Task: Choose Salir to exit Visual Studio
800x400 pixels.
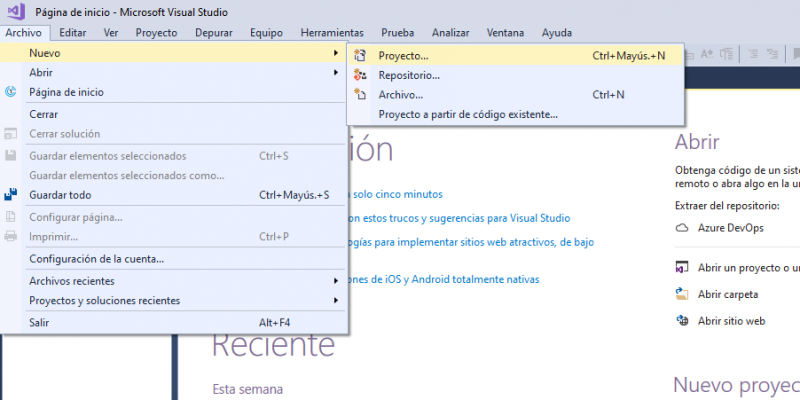Action: tap(39, 323)
